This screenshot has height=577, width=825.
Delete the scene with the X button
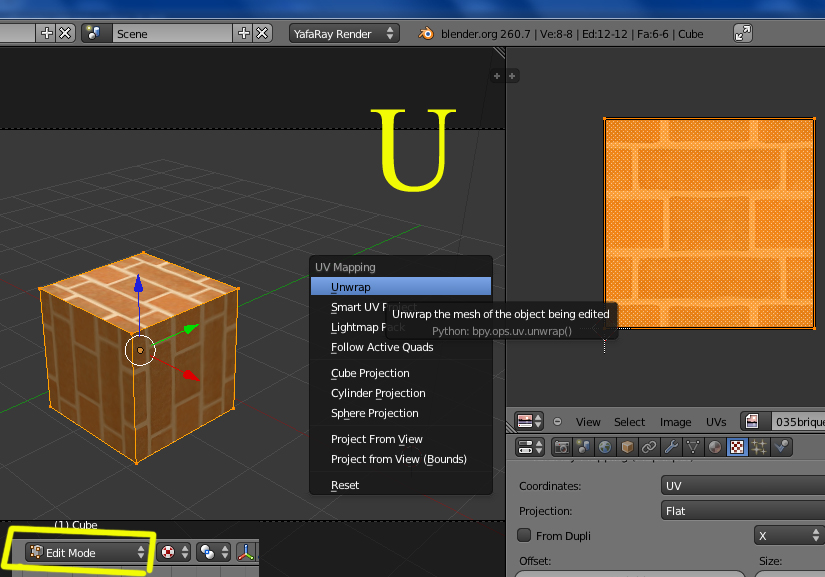point(263,34)
